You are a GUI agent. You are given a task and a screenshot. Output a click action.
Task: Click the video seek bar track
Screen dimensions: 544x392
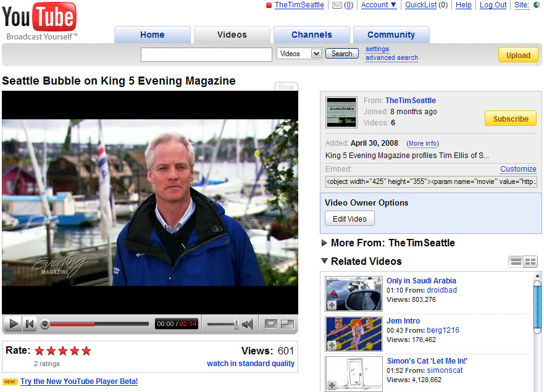(99, 324)
